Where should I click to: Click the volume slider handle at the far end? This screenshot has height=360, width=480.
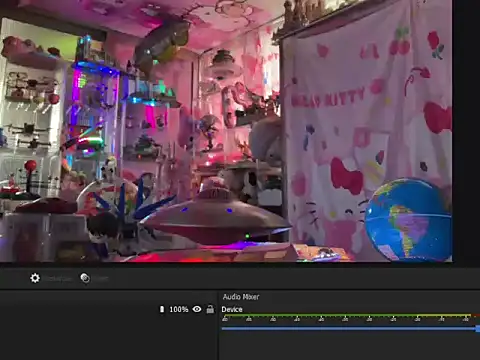click(478, 329)
